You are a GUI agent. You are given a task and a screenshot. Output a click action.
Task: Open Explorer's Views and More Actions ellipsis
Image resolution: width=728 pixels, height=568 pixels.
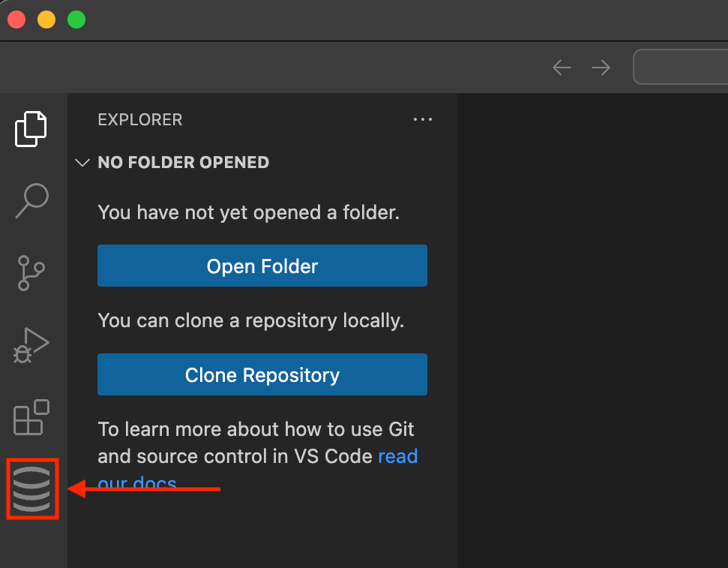[423, 119]
